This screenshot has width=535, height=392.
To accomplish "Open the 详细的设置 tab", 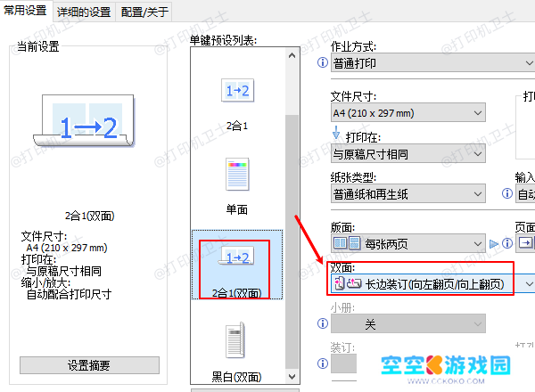I will pos(84,12).
